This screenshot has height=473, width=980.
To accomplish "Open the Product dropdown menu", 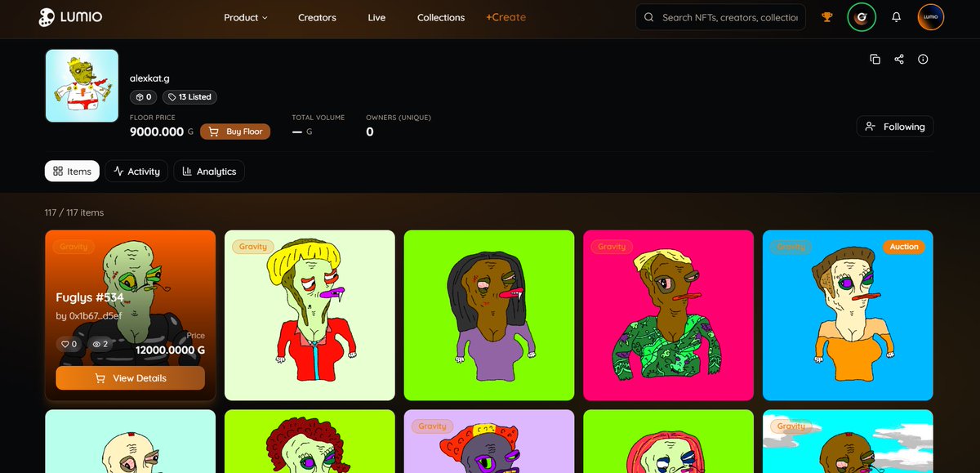I will pos(245,17).
